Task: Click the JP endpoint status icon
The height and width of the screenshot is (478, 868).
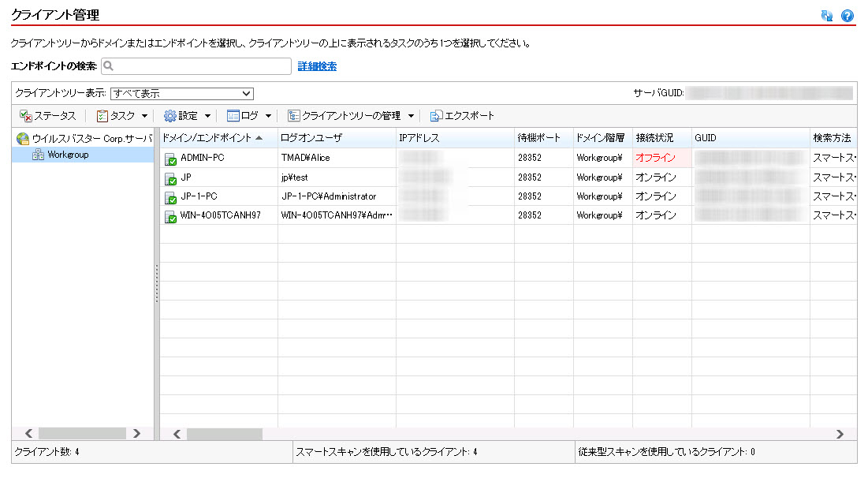Action: pos(170,178)
